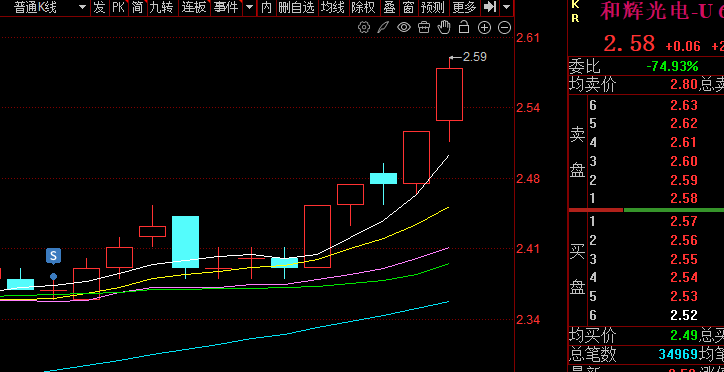Viewport: 724px width, 372px height.
Task: Select sell level 3 price 2.60
Action: point(684,161)
